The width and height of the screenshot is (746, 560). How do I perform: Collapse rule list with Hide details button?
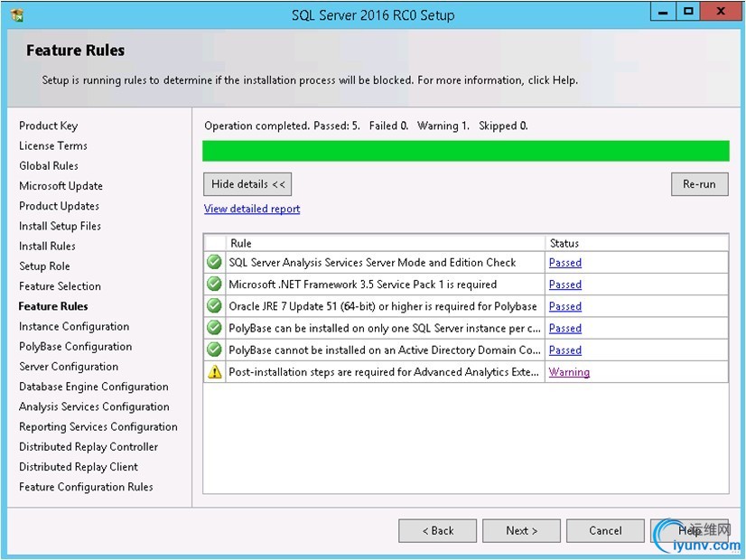[x=247, y=184]
